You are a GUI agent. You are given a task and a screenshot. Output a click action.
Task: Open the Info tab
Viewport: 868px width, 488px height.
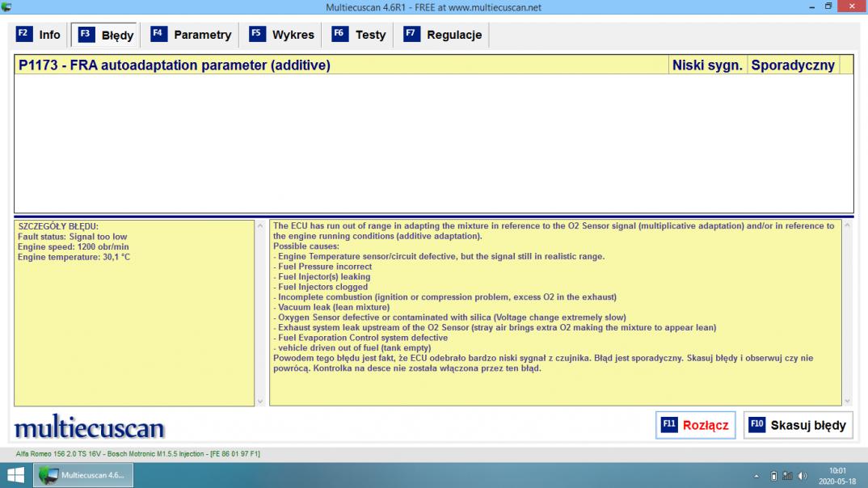pos(38,35)
